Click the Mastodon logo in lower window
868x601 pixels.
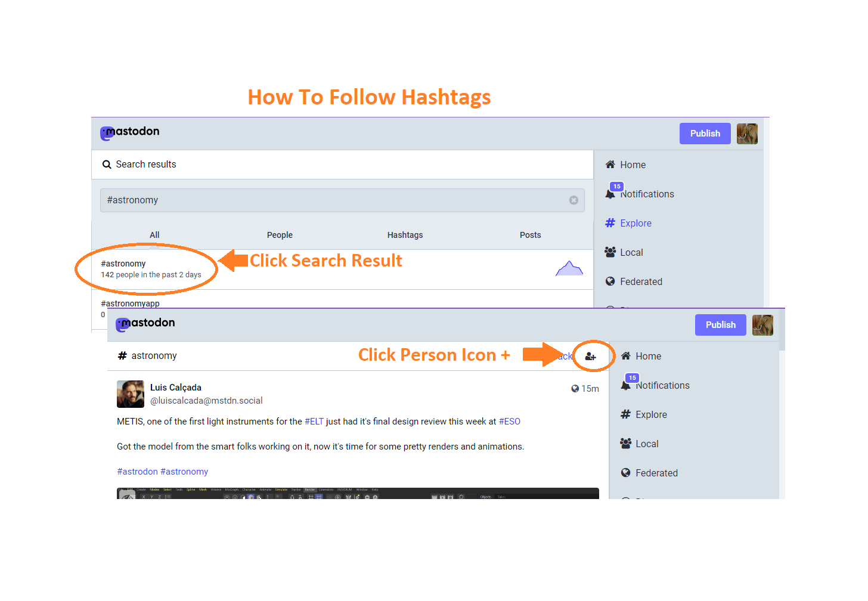(x=145, y=324)
